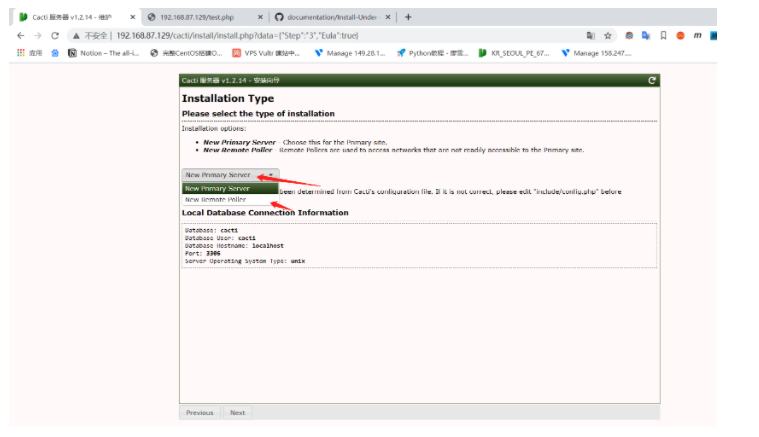Choose New Remote Poller from dropdown list

click(x=215, y=199)
